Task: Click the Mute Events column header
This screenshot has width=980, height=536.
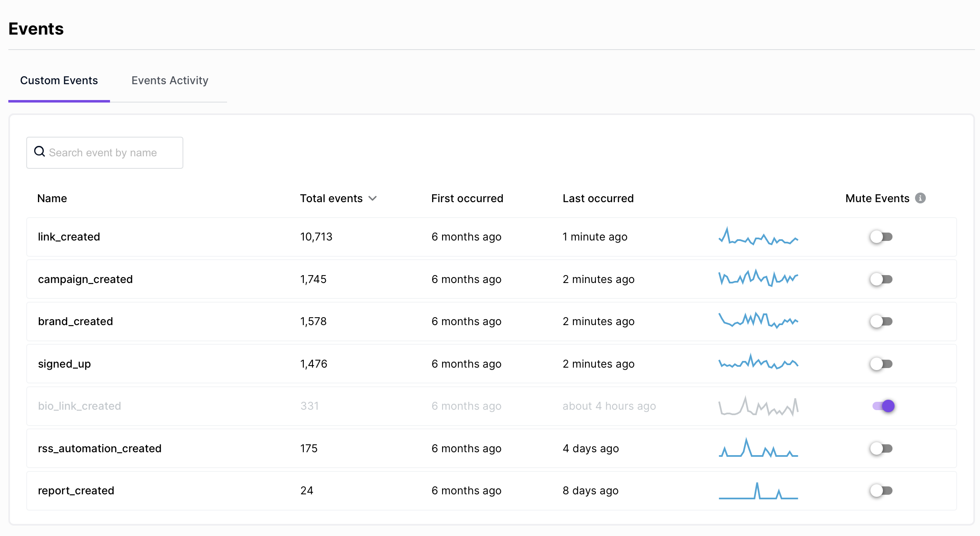Action: pos(877,198)
